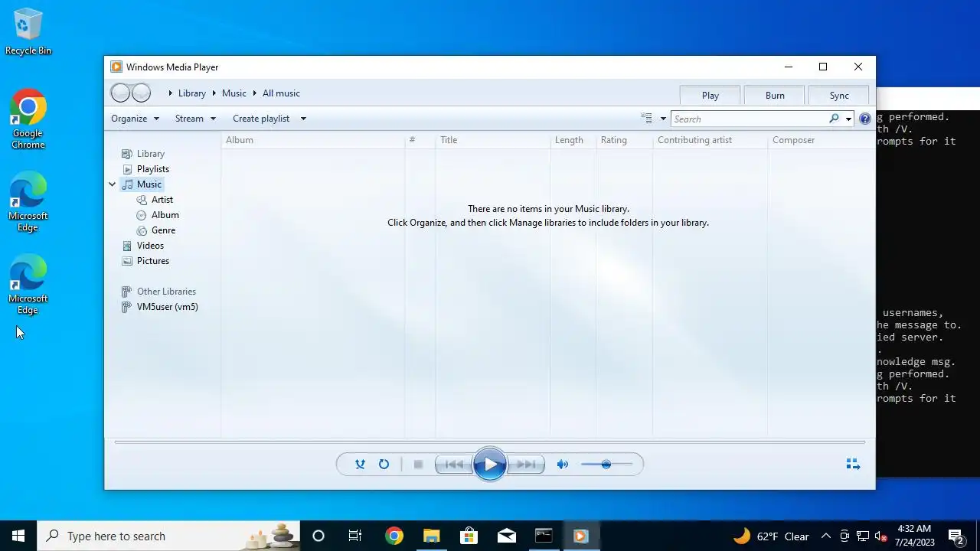Go back with the Back arrow

[120, 93]
